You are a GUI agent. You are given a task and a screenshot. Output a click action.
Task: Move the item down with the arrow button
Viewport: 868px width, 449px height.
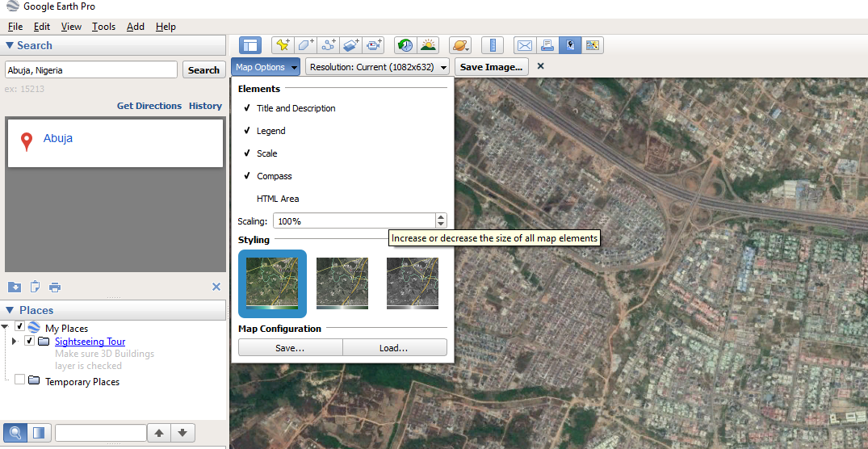[183, 432]
